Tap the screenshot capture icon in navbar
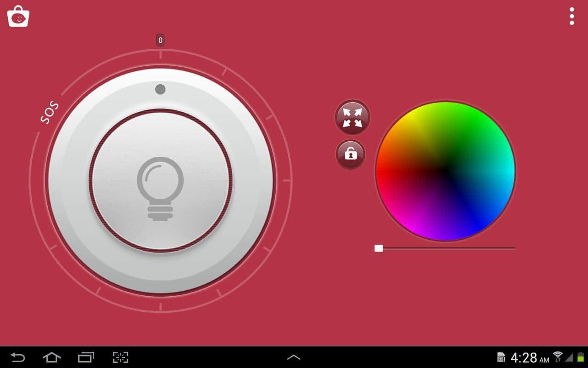 [x=120, y=357]
